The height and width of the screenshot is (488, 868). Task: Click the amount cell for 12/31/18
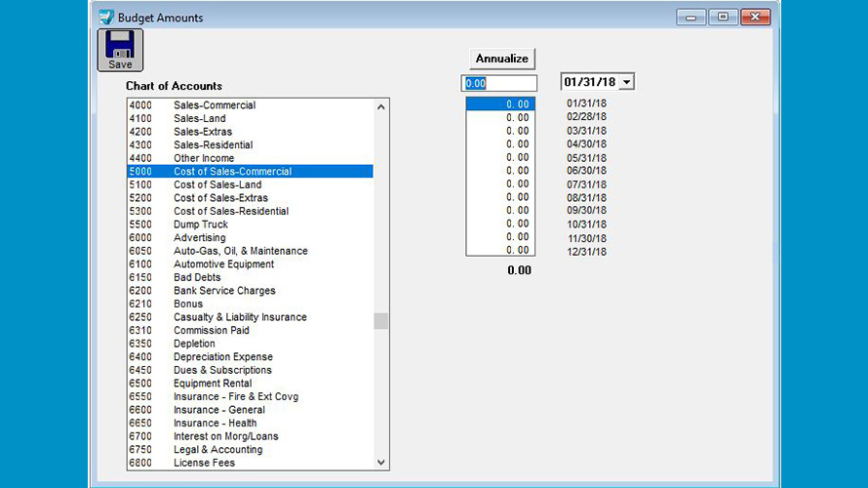pyautogui.click(x=500, y=250)
